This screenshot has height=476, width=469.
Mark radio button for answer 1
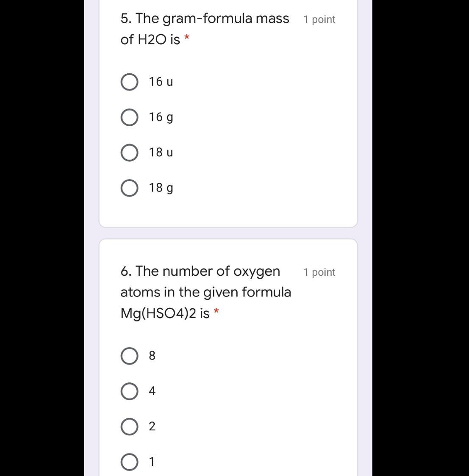tap(129, 462)
